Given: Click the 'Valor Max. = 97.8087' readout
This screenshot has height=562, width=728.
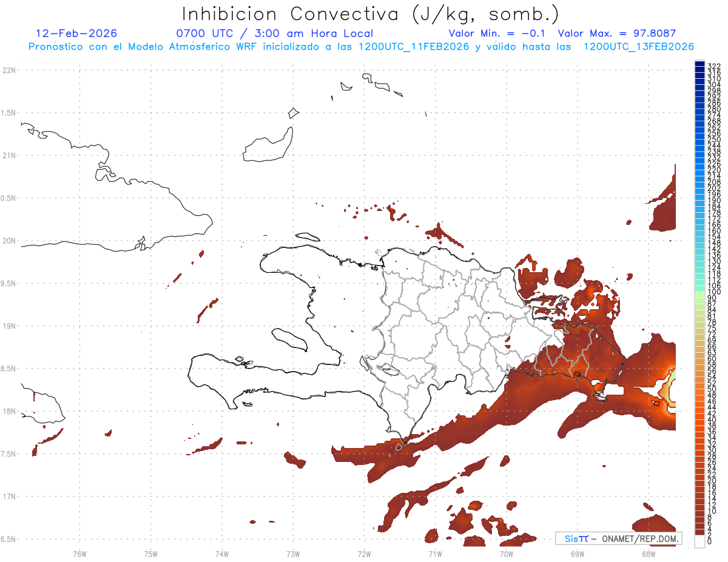Looking at the screenshot, I should [617, 33].
